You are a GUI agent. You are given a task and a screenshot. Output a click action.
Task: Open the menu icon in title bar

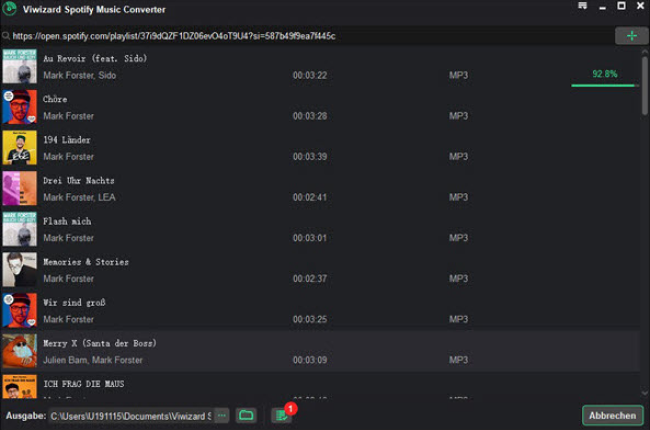click(582, 7)
